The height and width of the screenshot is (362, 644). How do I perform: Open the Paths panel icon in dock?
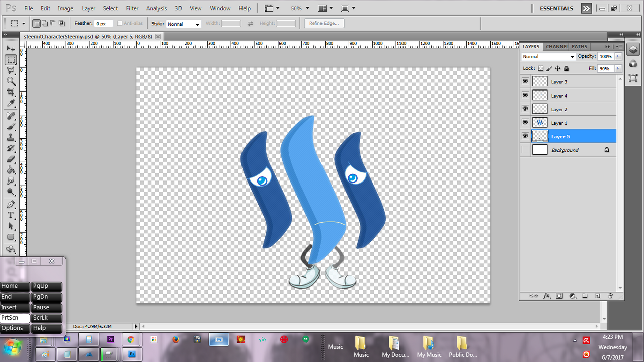633,78
